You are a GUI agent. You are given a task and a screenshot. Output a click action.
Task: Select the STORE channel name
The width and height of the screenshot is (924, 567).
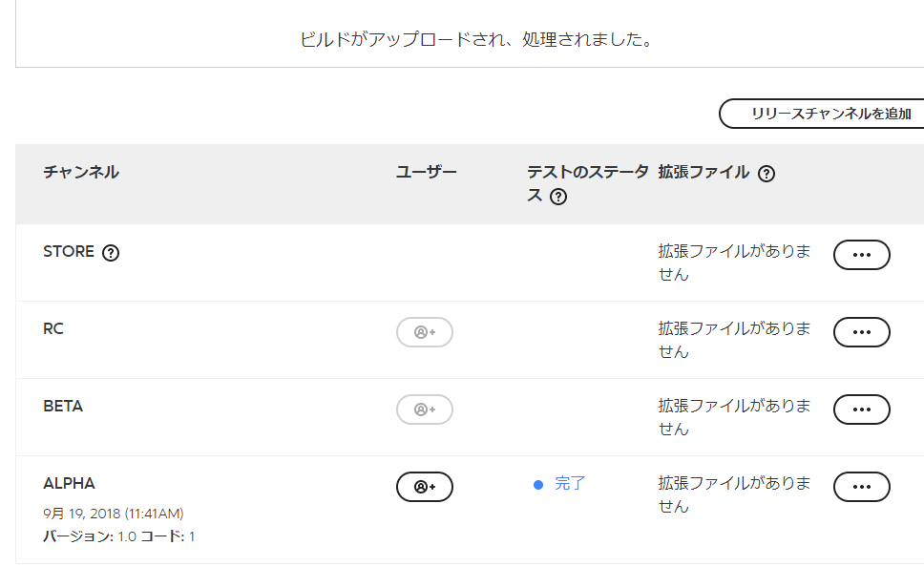69,252
